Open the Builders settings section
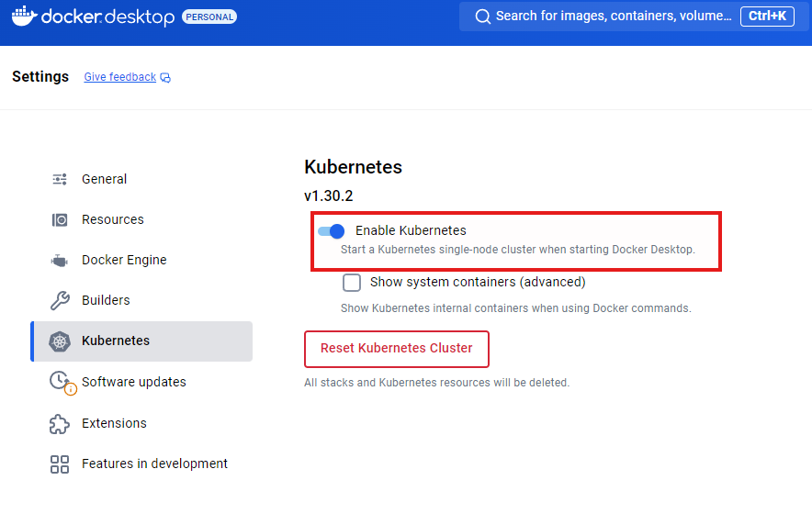812x525 pixels. tap(141, 300)
